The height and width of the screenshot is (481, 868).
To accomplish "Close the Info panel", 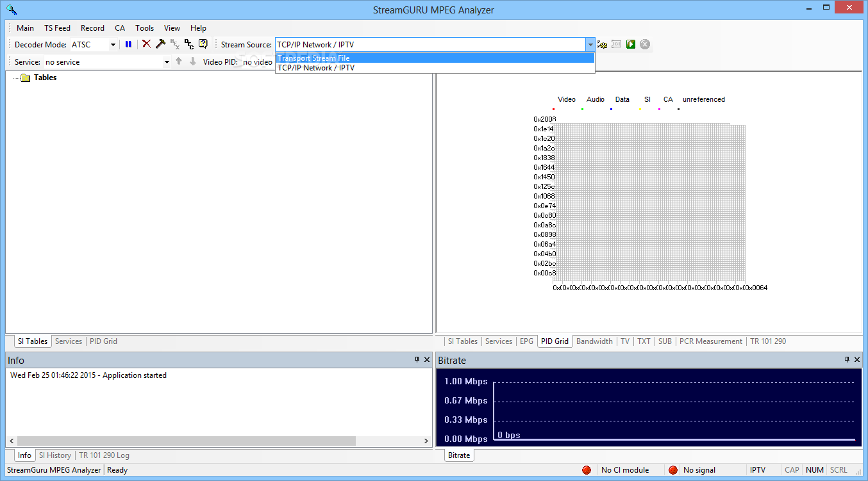I will 427,360.
